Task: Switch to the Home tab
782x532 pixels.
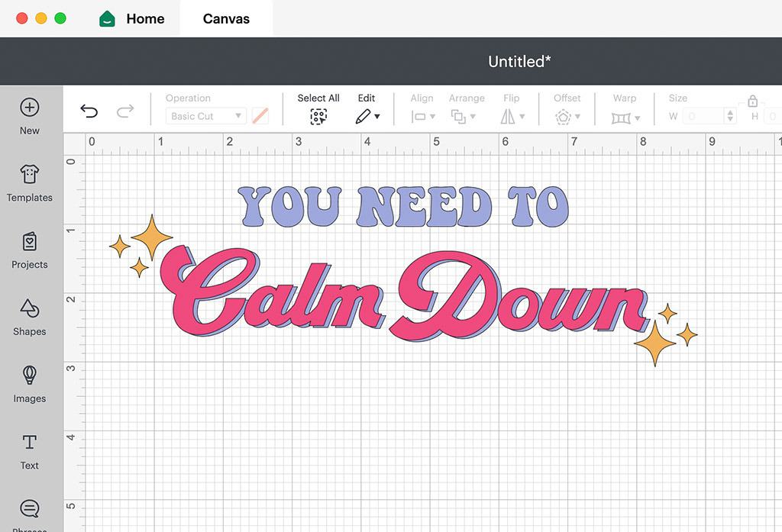Action: point(145,19)
